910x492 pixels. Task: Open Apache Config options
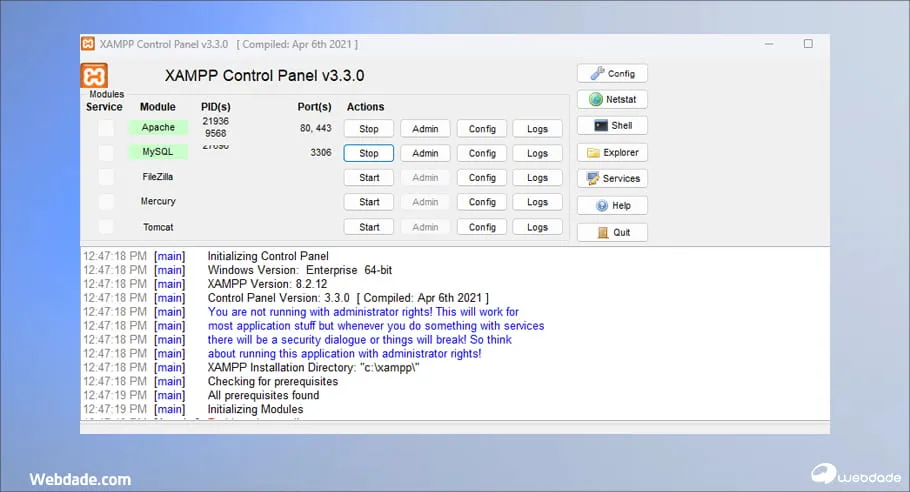click(482, 129)
